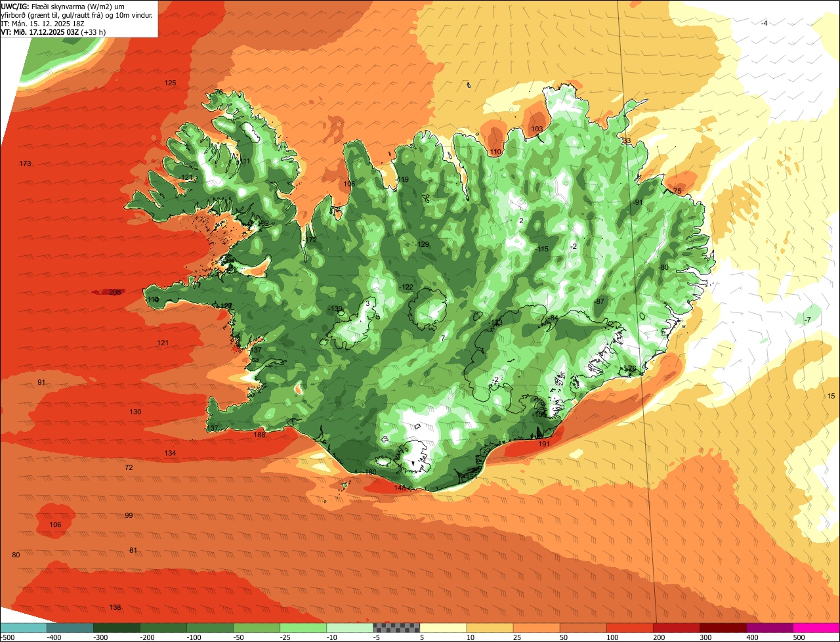Click the map value 119
This screenshot has height=642, width=840.
[x=403, y=179]
